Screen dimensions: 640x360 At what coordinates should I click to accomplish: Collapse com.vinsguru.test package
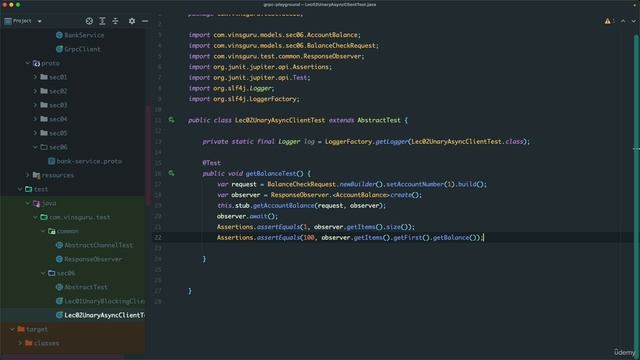click(x=35, y=217)
